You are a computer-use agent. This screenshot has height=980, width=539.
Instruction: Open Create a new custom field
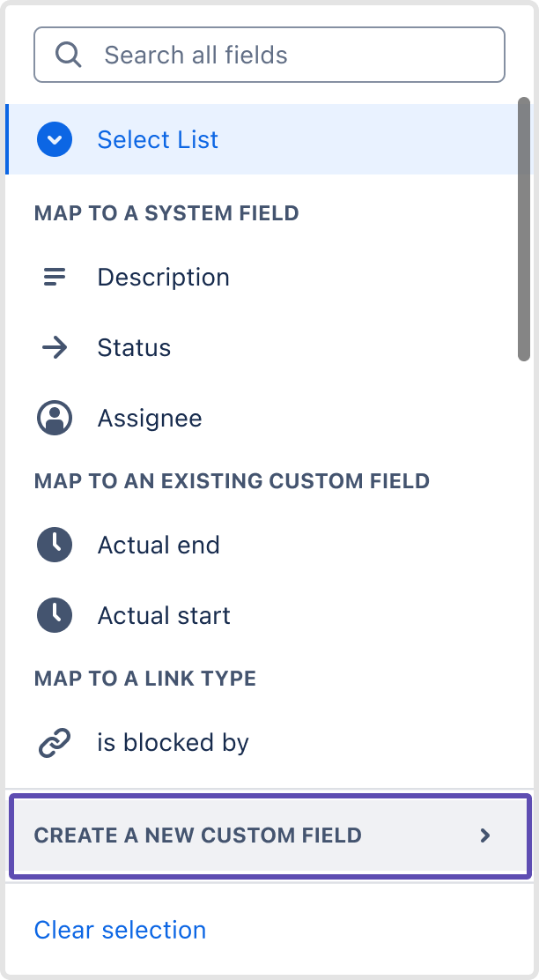click(x=269, y=835)
